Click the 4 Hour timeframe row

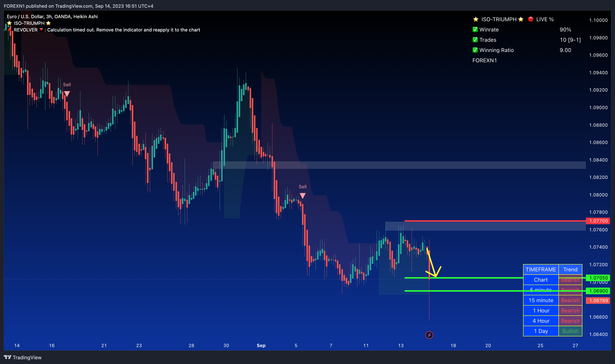(x=553, y=321)
